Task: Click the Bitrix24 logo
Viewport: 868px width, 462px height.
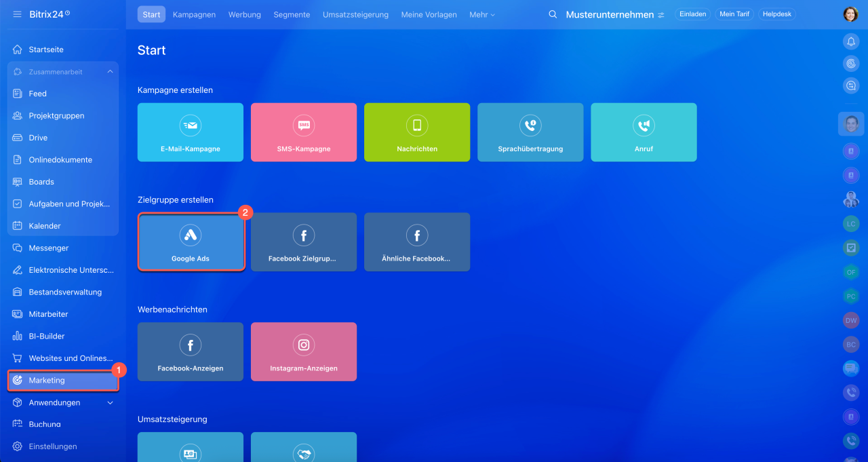Action: (x=50, y=14)
